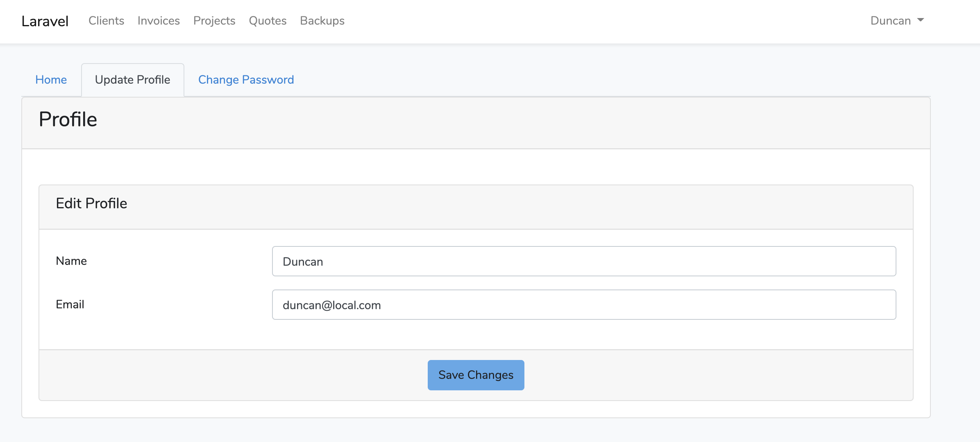This screenshot has height=442, width=980.
Task: Click the Edit Profile card header
Action: 91,203
